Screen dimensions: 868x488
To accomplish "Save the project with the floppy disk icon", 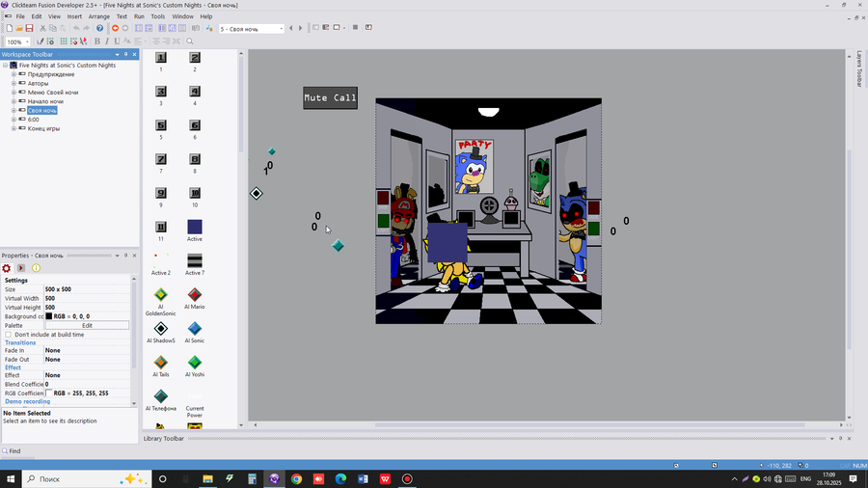I will click(29, 28).
